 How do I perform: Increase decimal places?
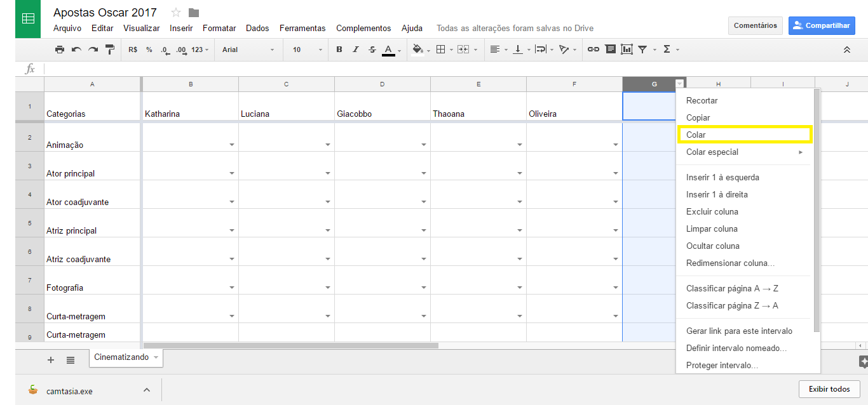coord(181,50)
